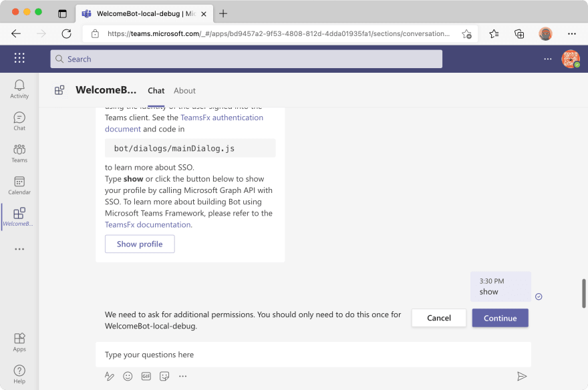Send the message with arrow icon
This screenshot has height=390, width=588.
tap(522, 376)
